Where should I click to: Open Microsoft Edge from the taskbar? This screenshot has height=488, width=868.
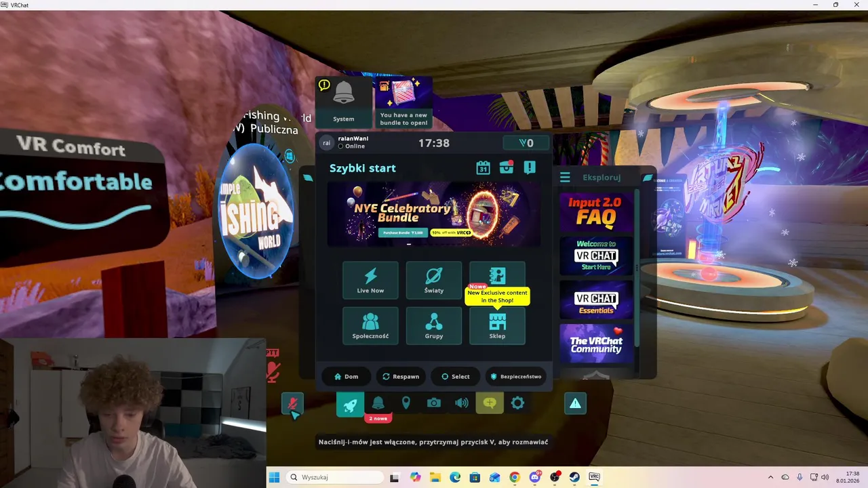pos(455,477)
